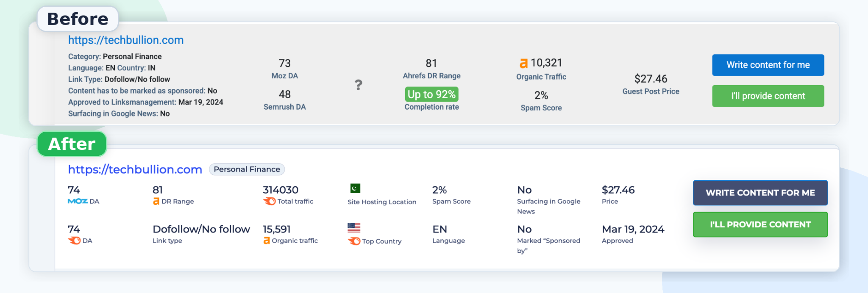Click I'll provide content in Before card
This screenshot has height=293, width=868.
(x=768, y=96)
